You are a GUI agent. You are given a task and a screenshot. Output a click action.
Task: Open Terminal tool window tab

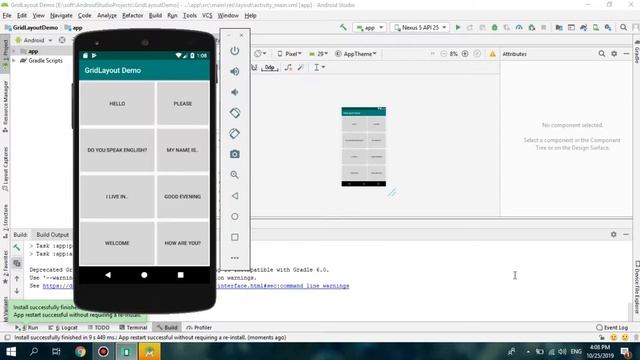(133, 327)
